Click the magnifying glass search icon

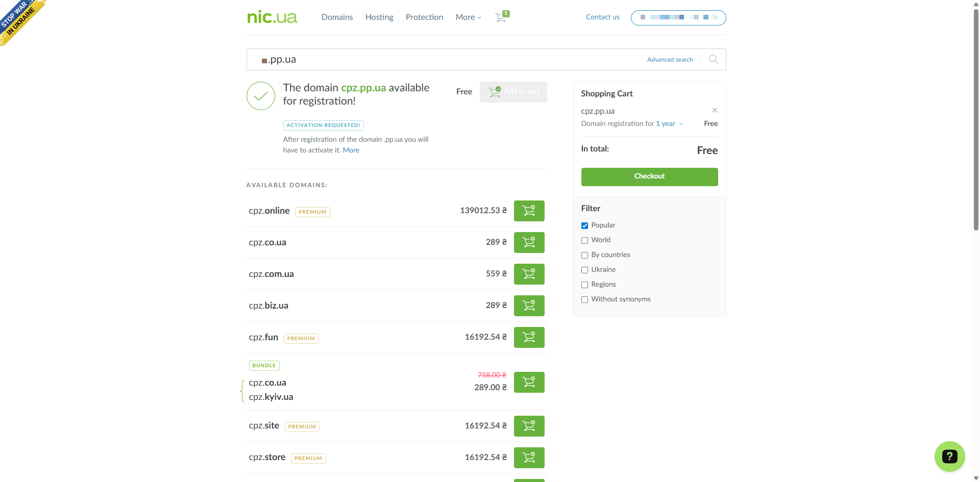point(713,60)
